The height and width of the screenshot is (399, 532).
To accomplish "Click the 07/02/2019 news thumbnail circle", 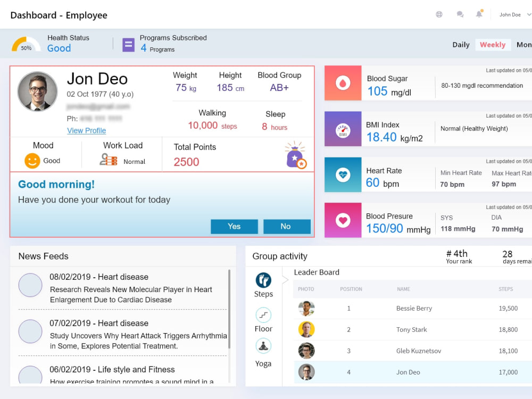I will coord(30,331).
